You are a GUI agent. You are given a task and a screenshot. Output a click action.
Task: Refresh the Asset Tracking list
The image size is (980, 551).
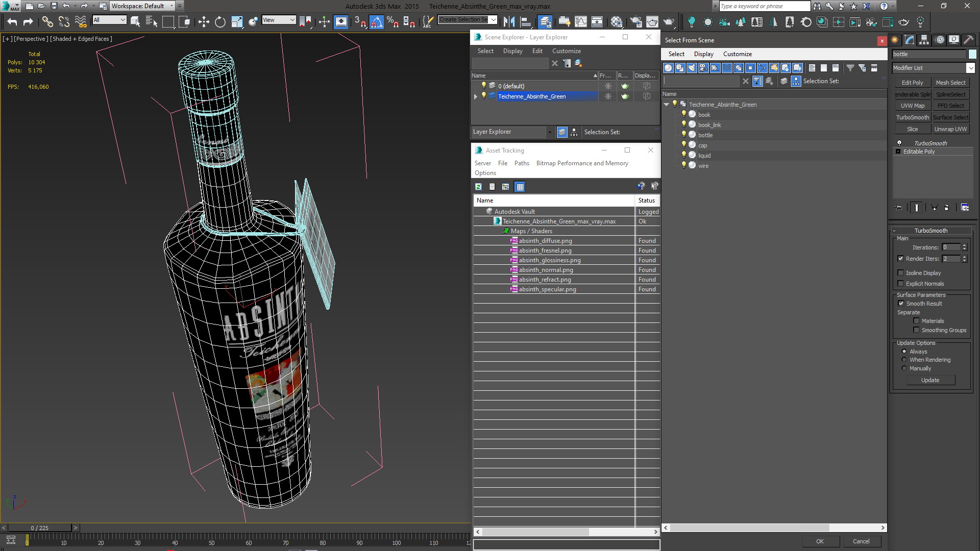pyautogui.click(x=478, y=187)
